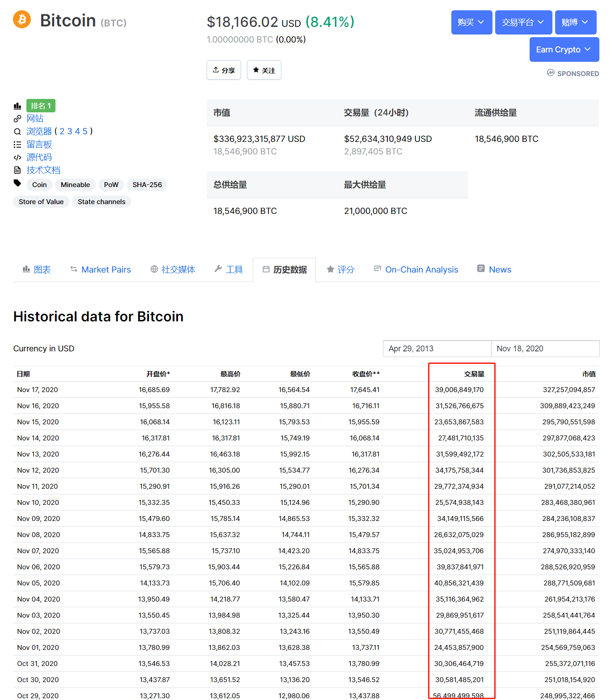Click volume 40,856,321,439 for Nov 05
Viewport: 611px width, 700px height.
click(x=459, y=583)
